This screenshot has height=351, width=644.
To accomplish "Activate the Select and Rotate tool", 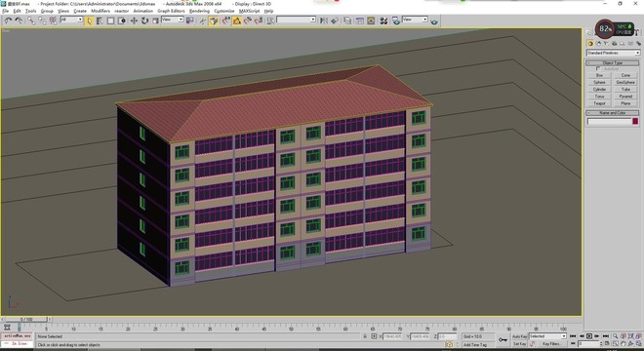I will click(144, 20).
